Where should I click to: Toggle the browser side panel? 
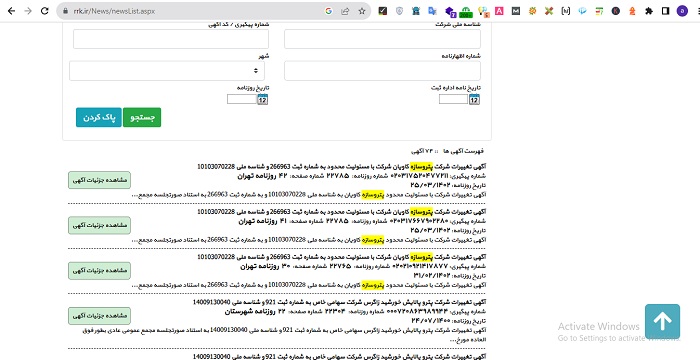pos(666,11)
